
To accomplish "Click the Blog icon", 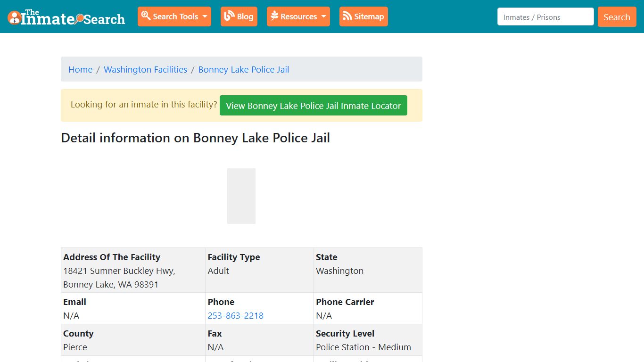I will click(x=229, y=16).
